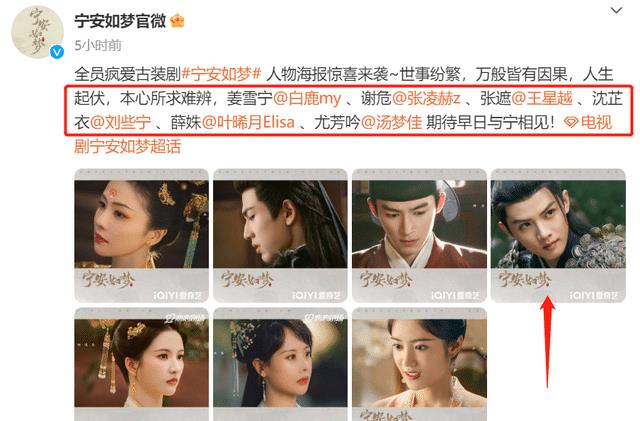Viewport: 640px width, 421px height.
Task: View second poster of man in profile
Action: point(280,236)
